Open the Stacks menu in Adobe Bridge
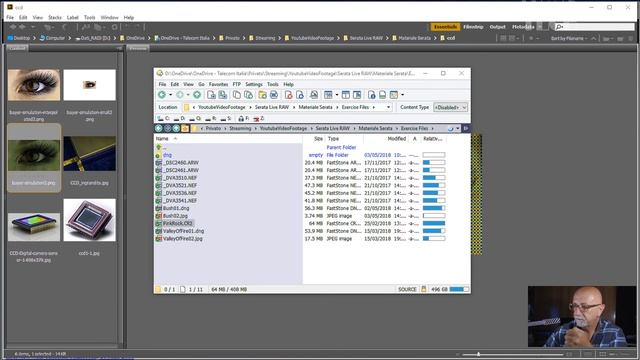The height and width of the screenshot is (360, 640). coord(55,18)
